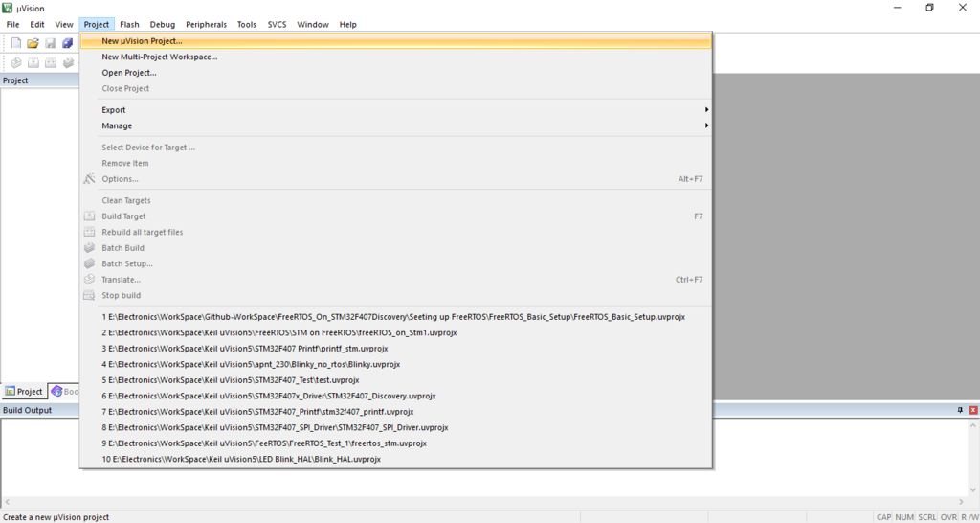This screenshot has height=523, width=980.
Task: Open recent project FreeRTOS_Basic_Setup.uvprojx
Action: (395, 317)
